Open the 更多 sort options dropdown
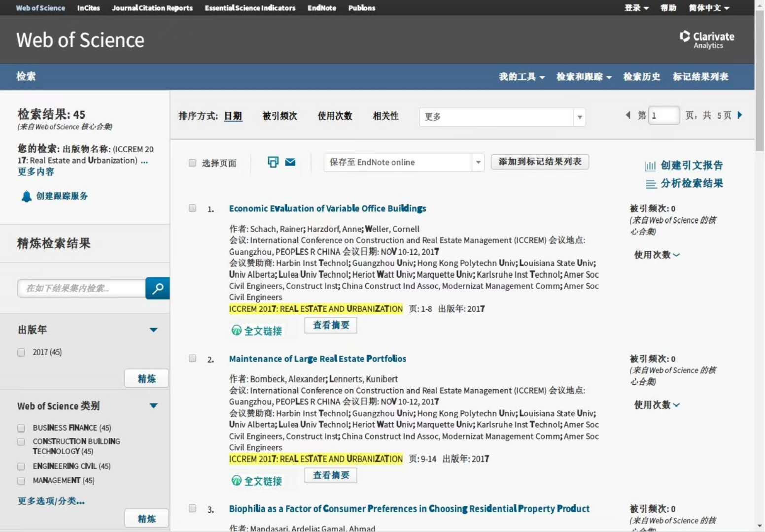Screen dimensions: 765x532 (x=502, y=117)
